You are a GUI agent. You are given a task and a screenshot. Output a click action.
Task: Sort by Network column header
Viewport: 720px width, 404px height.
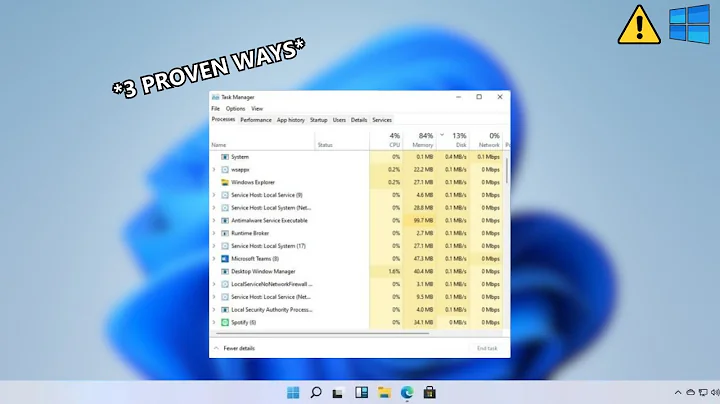(x=486, y=140)
